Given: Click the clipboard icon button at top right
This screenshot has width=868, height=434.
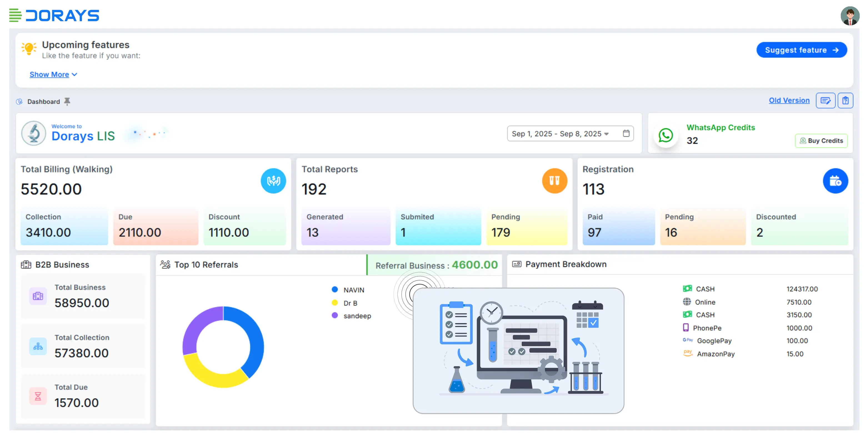Looking at the screenshot, I should pos(845,100).
